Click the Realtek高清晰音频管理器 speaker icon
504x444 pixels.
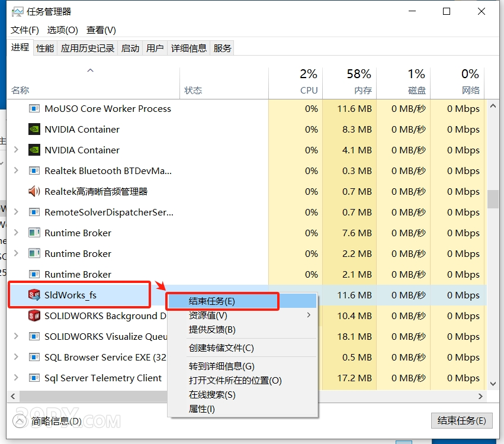(34, 191)
